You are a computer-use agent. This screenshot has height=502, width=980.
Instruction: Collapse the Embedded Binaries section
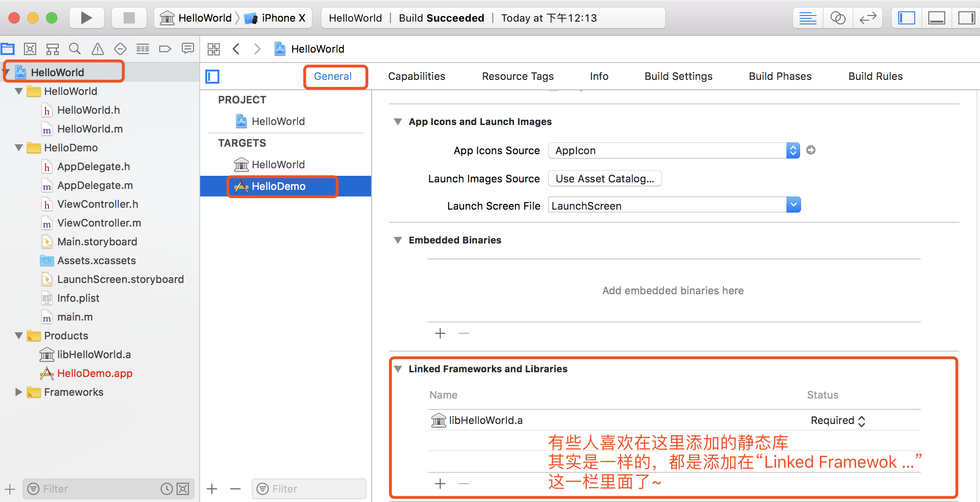398,240
